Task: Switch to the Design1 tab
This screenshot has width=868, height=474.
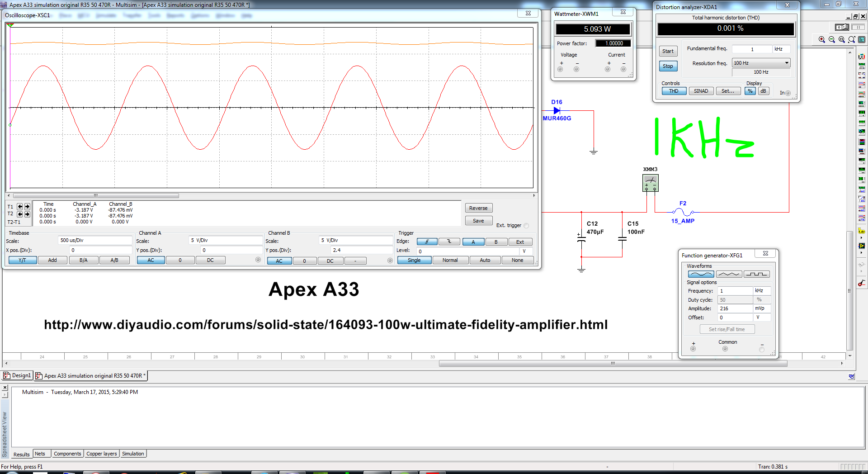Action: pyautogui.click(x=18, y=375)
